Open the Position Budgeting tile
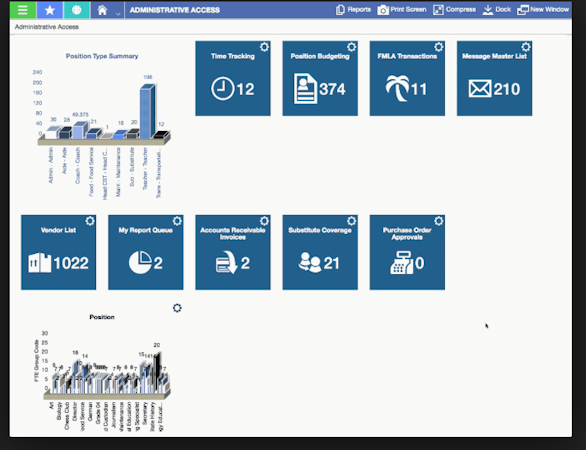Screen dimensions: 586x450 (320, 78)
